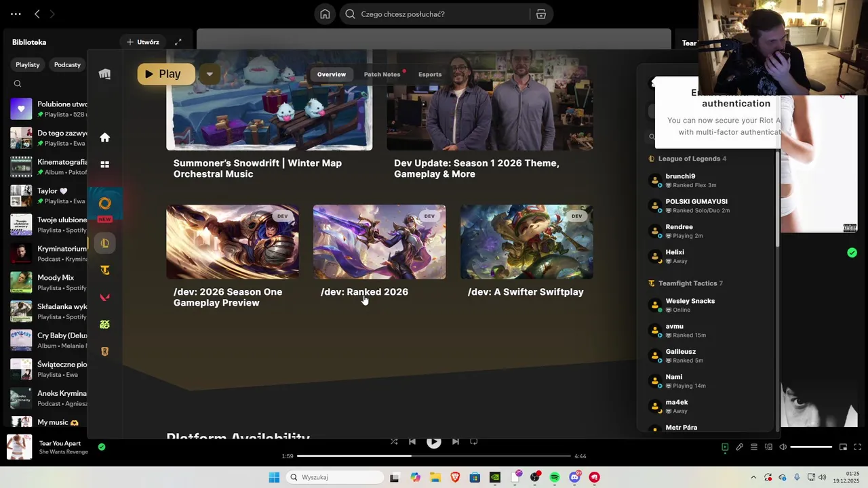Viewport: 868px width, 488px height.
Task: Toggle Playlisty filter chip
Action: click(28, 64)
